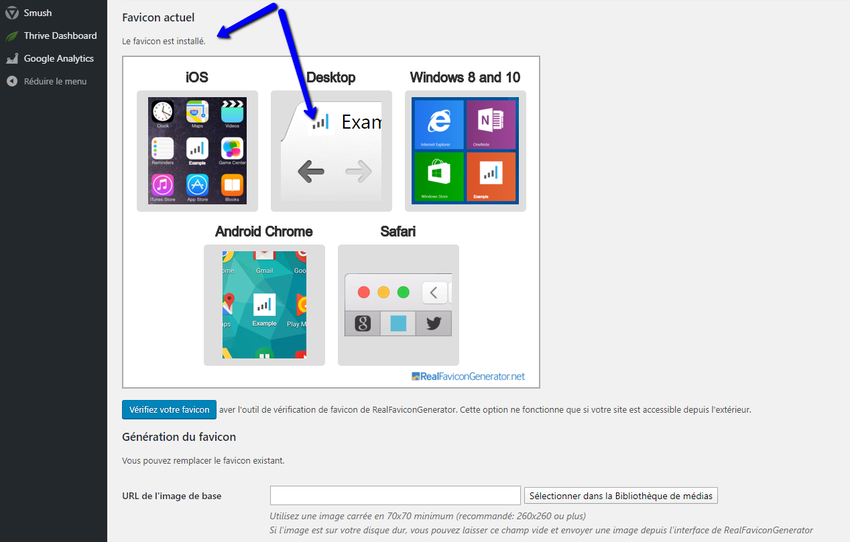Click the Videos icon in iOS preview
Viewport: 850px width, 542px height.
click(x=232, y=112)
